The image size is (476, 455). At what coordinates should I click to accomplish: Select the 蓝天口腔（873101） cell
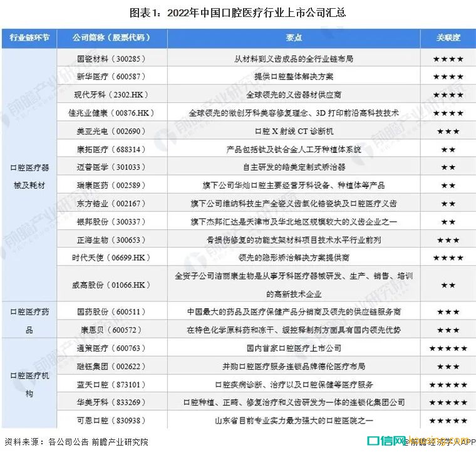(x=111, y=384)
